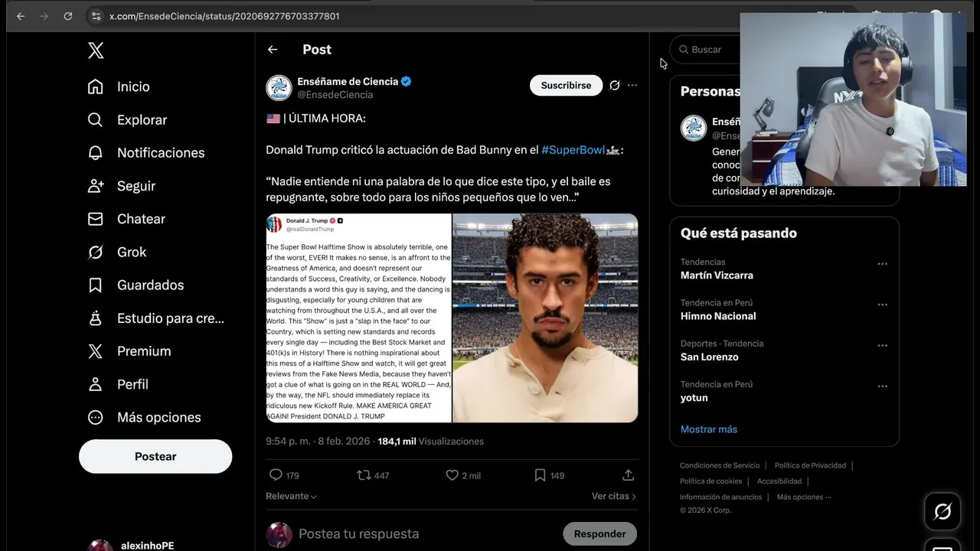
Task: Open more options for Martín Vizcarra trend
Action: coord(882,263)
